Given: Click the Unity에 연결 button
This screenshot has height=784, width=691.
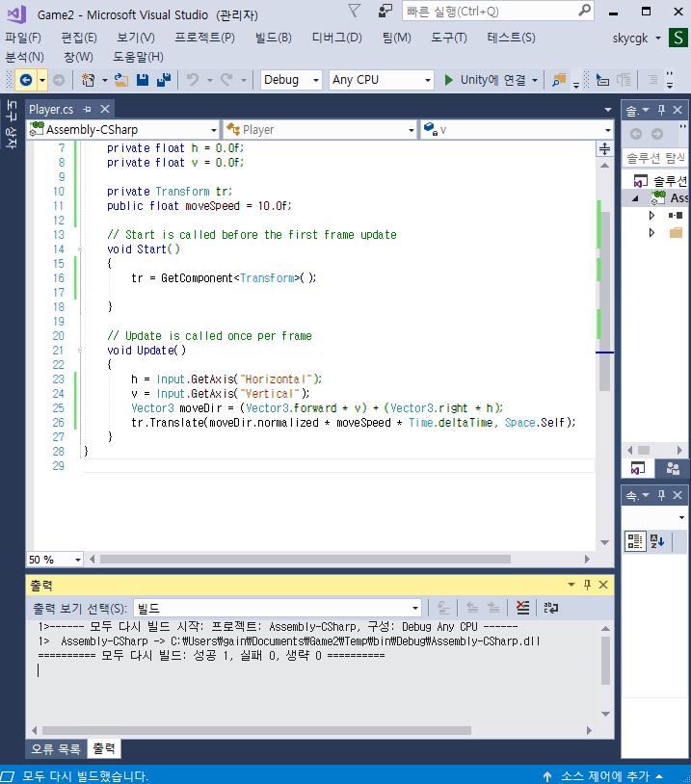Looking at the screenshot, I should [485, 80].
